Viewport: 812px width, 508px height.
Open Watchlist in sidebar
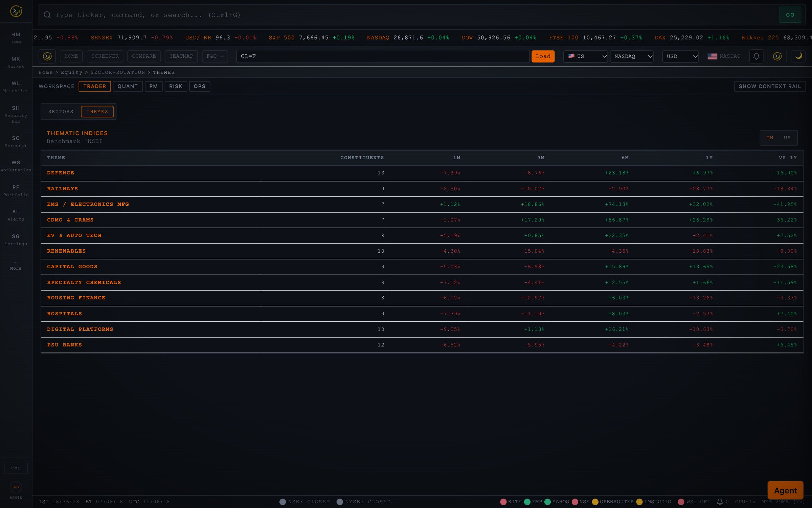pyautogui.click(x=16, y=86)
